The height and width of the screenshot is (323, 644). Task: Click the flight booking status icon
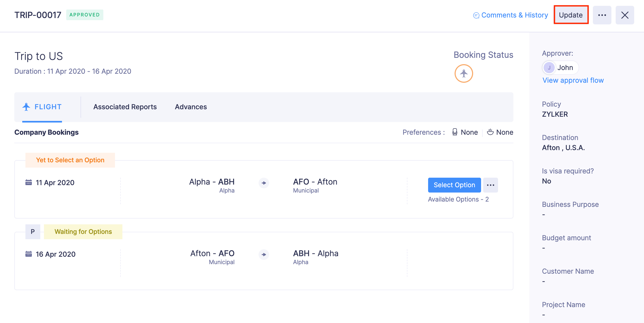(464, 73)
